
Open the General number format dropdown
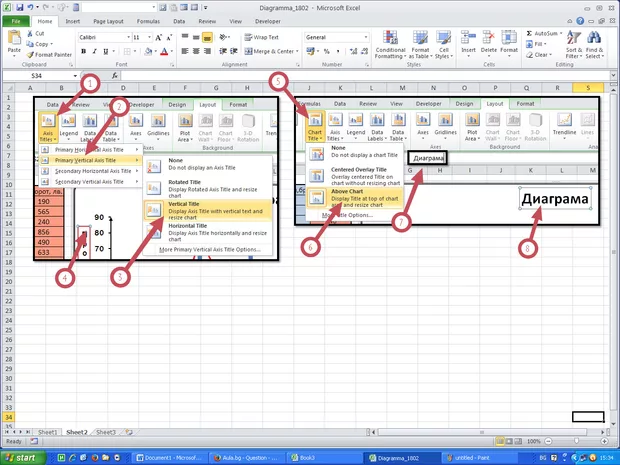pyautogui.click(x=364, y=37)
